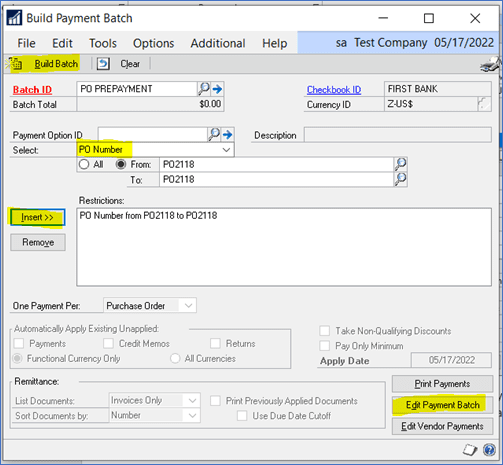503x465 pixels.
Task: Open the Payment Option ID lookup magnifier
Action: [x=214, y=134]
